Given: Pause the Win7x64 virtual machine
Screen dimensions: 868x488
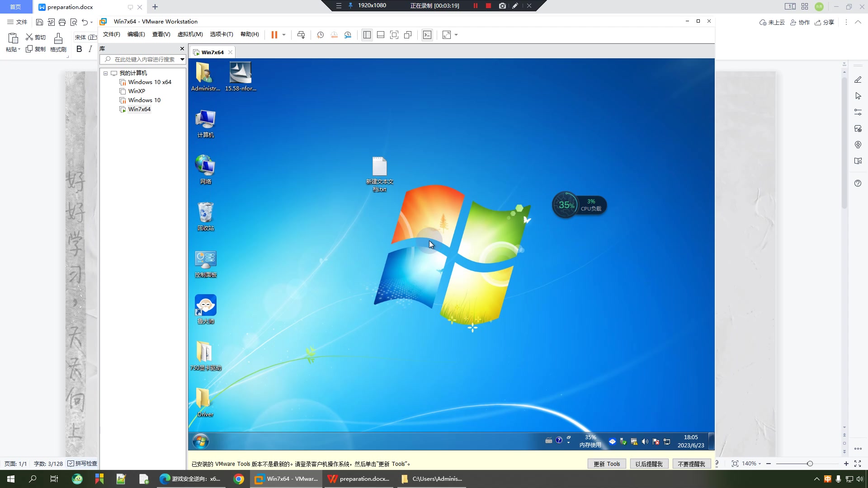Looking at the screenshot, I should 274,35.
